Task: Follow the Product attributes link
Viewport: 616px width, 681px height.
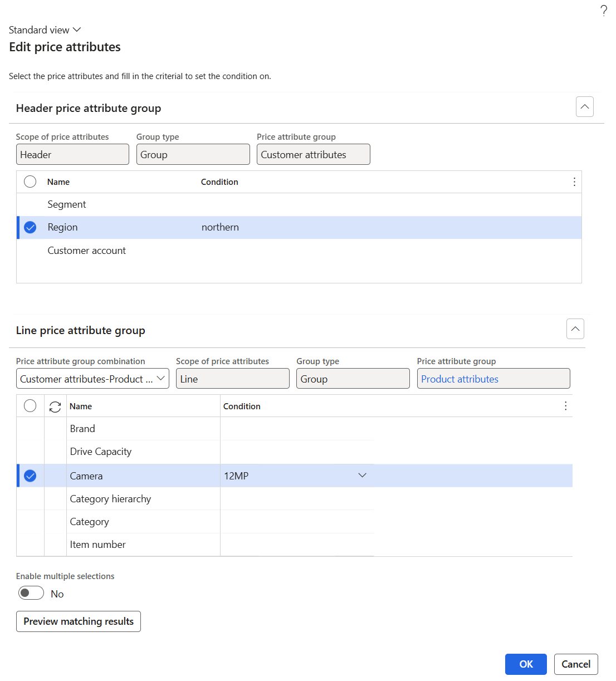Action: 459,379
